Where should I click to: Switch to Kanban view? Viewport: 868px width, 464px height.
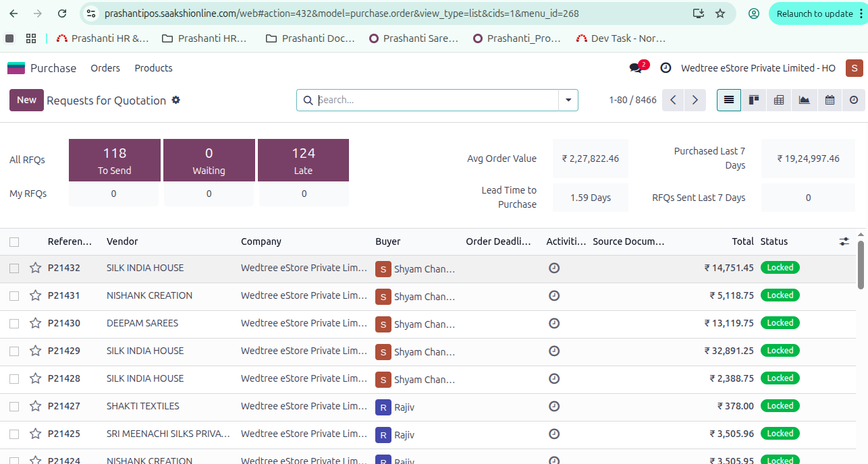click(x=754, y=100)
